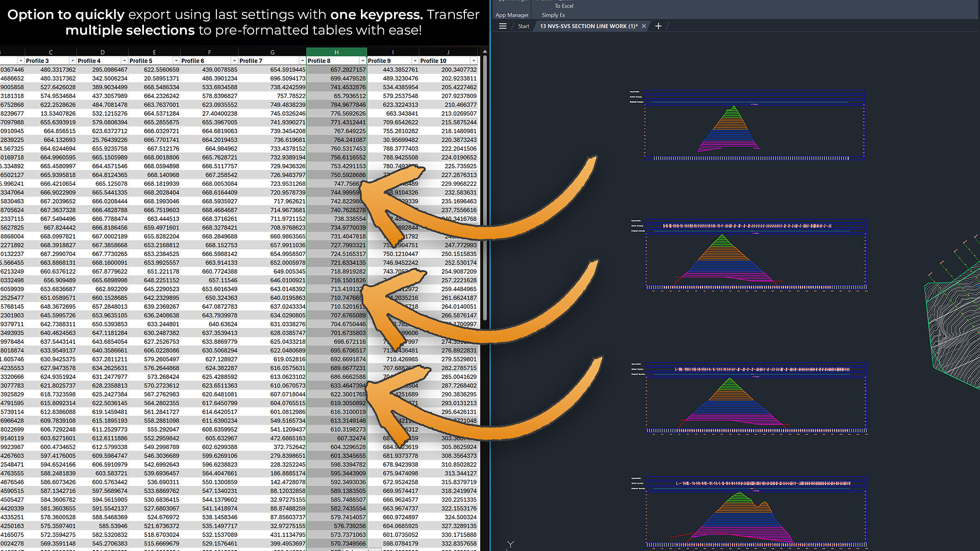Open the Profile 10 filter dropdown arrow

pos(474,61)
